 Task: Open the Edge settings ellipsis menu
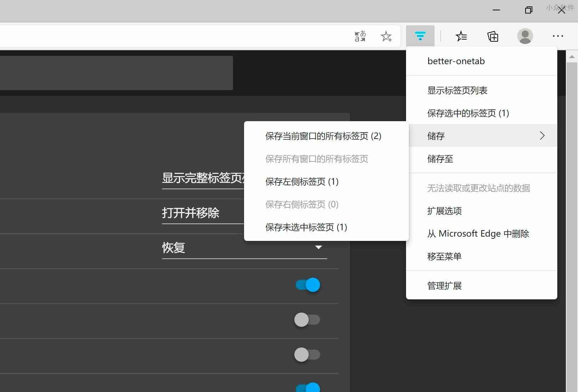point(558,36)
